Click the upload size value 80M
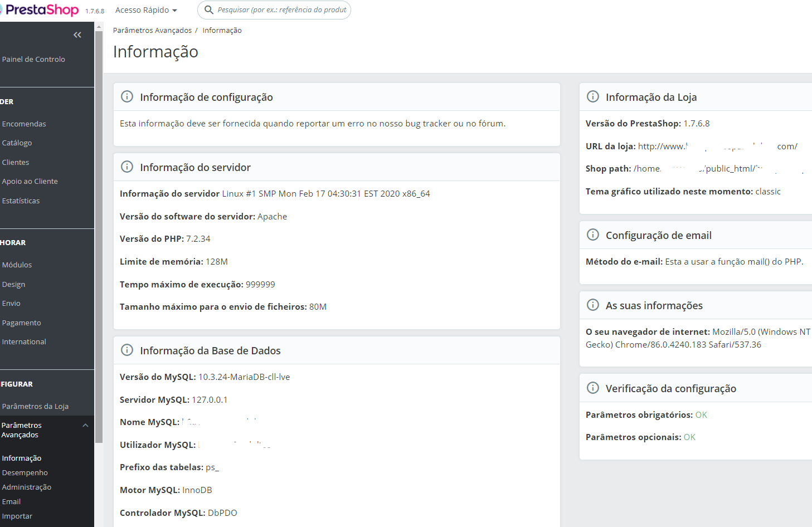Image resolution: width=812 pixels, height=527 pixels. point(318,306)
